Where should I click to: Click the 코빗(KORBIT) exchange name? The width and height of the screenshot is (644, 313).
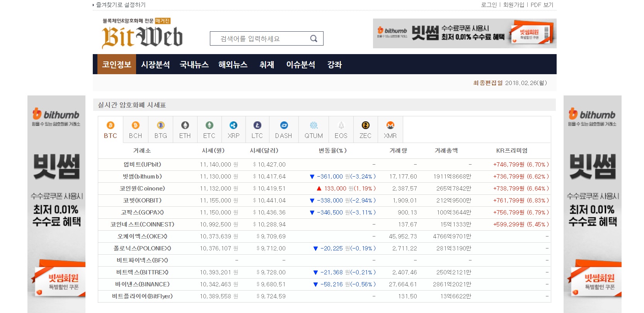[142, 201]
